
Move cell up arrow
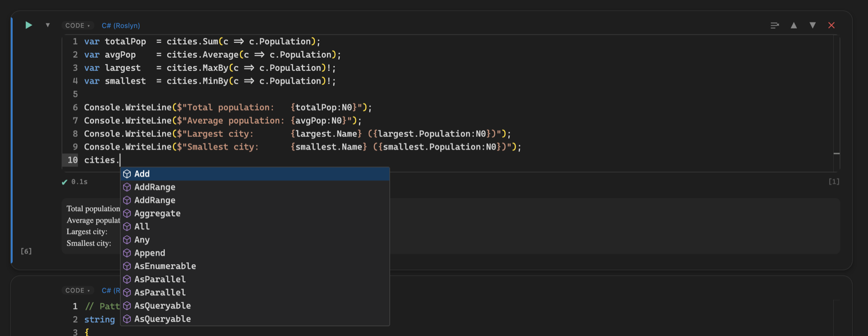[x=794, y=25]
